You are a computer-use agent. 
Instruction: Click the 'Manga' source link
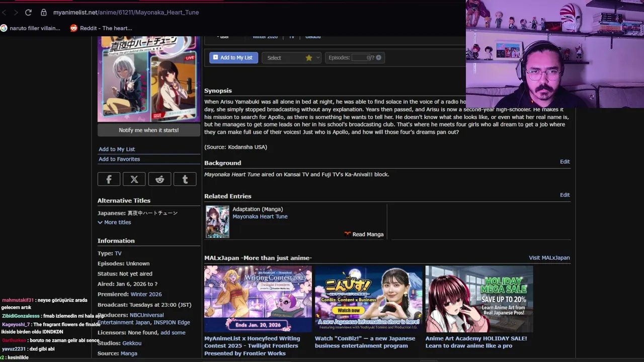click(x=129, y=353)
